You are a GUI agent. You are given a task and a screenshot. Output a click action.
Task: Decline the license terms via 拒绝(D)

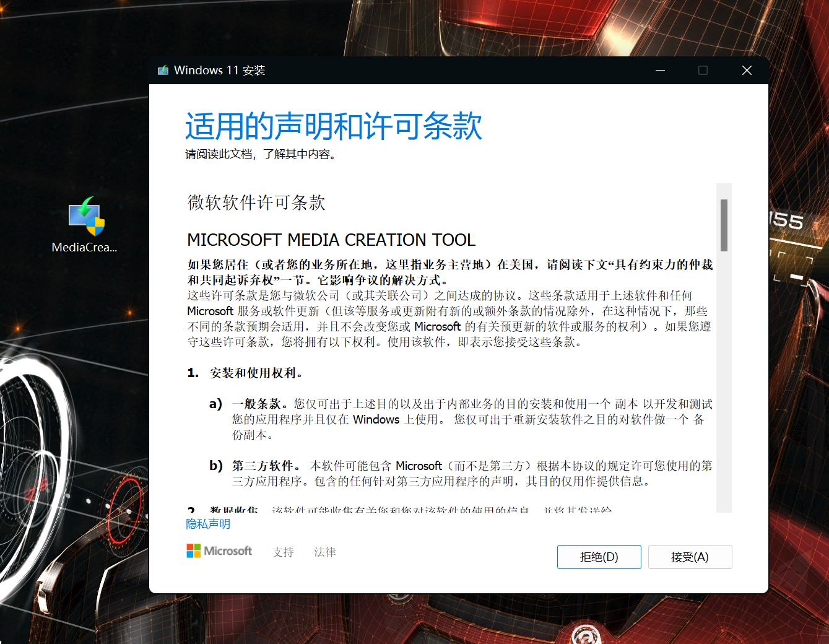click(598, 557)
